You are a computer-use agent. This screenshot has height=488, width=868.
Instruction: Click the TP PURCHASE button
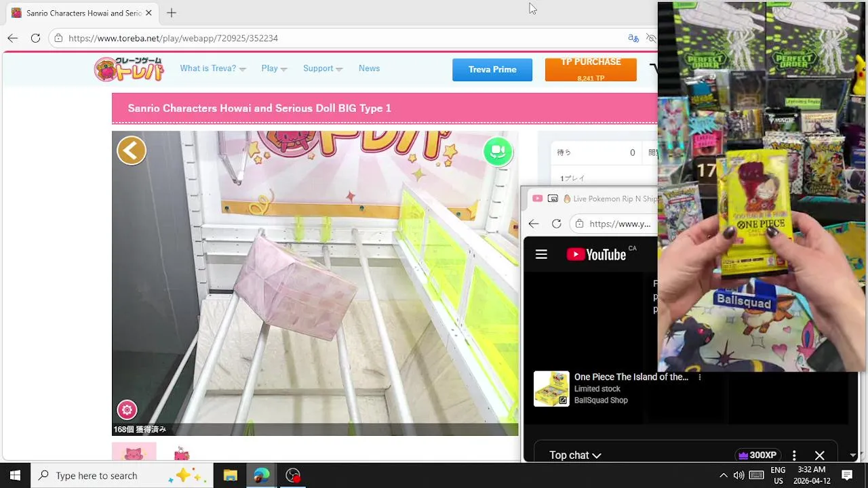click(591, 70)
